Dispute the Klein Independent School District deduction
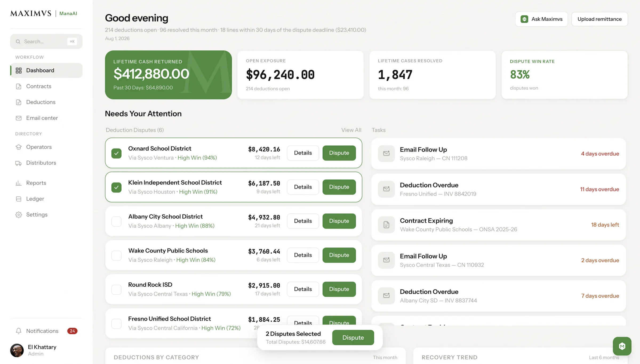This screenshot has height=364, width=640. (339, 187)
